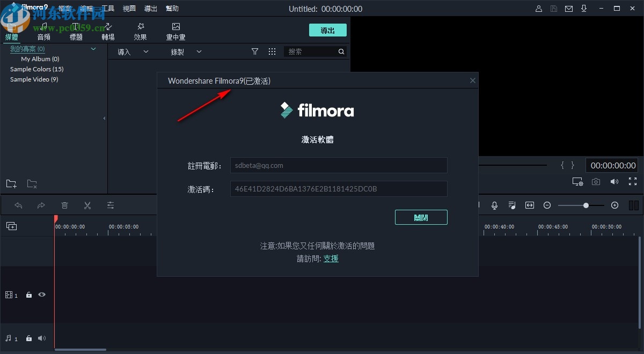Collapse the 我的專案 folder chevron
The image size is (644, 354).
[93, 49]
